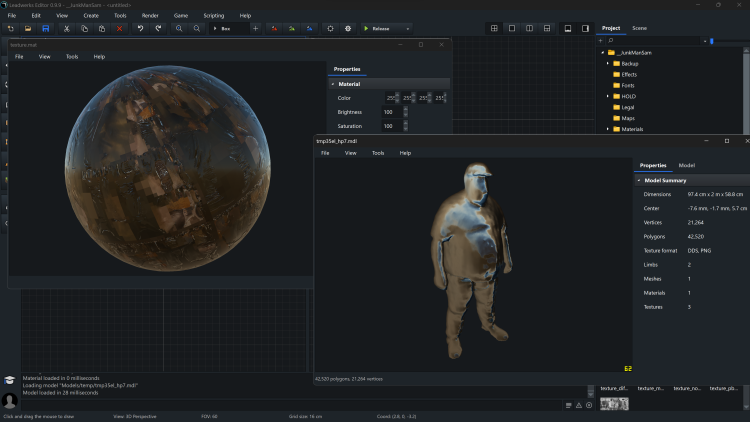Click the Undo arrow icon

click(141, 28)
